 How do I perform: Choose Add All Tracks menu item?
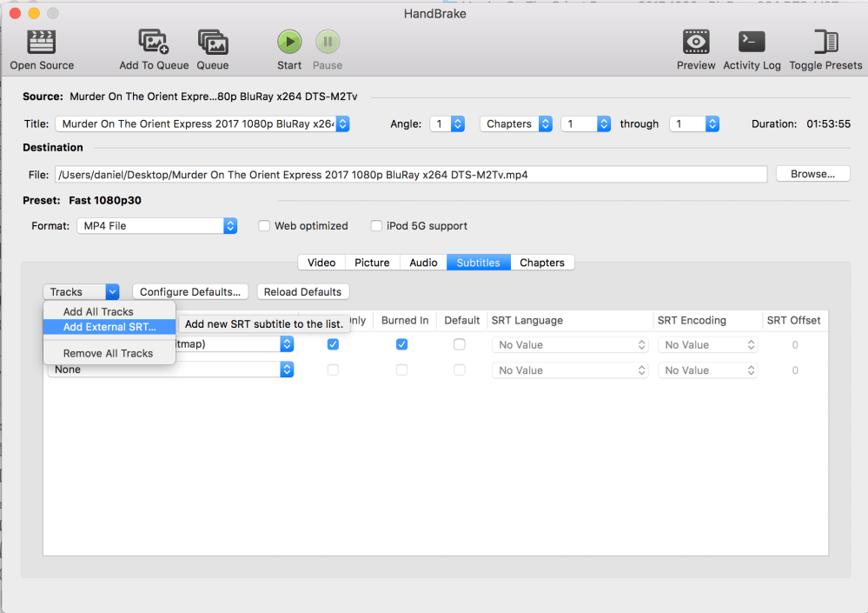coord(109,312)
